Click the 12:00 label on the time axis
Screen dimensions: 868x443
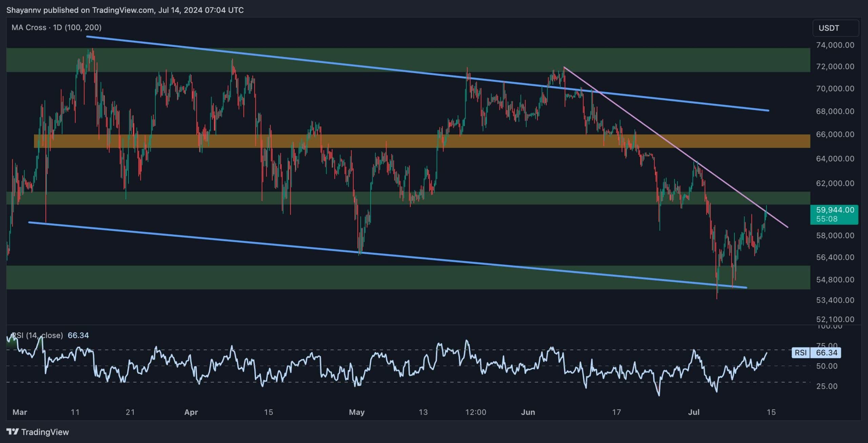[x=476, y=412]
